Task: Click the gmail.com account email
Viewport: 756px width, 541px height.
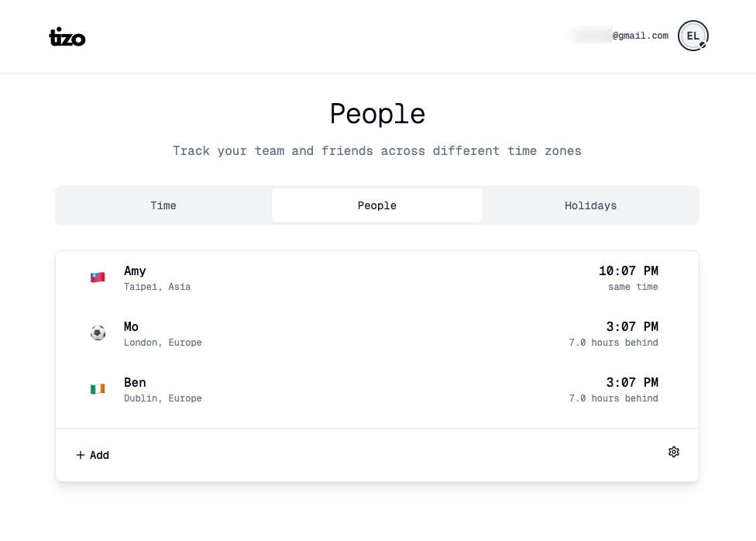Action: [x=619, y=36]
